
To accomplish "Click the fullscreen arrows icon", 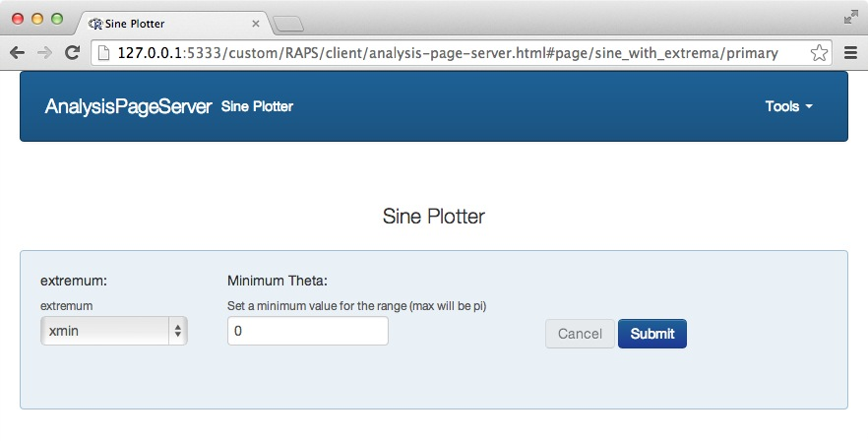I will 850,17.
